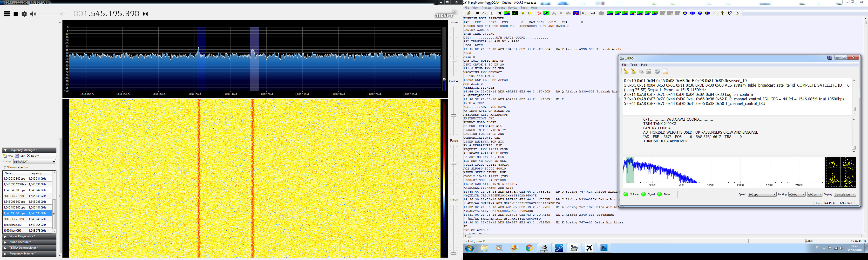Open PlanePlotter View menu
This screenshot has height=260, width=868.
coord(475,8)
